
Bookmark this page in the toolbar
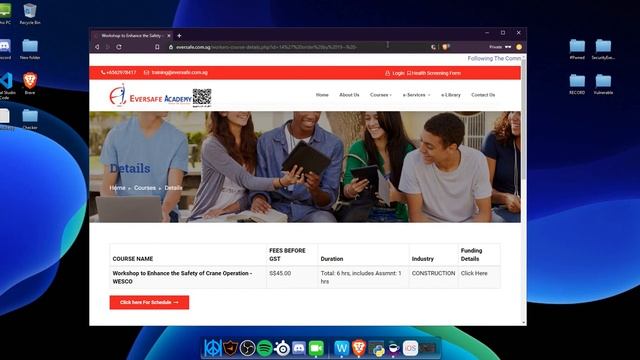157,47
